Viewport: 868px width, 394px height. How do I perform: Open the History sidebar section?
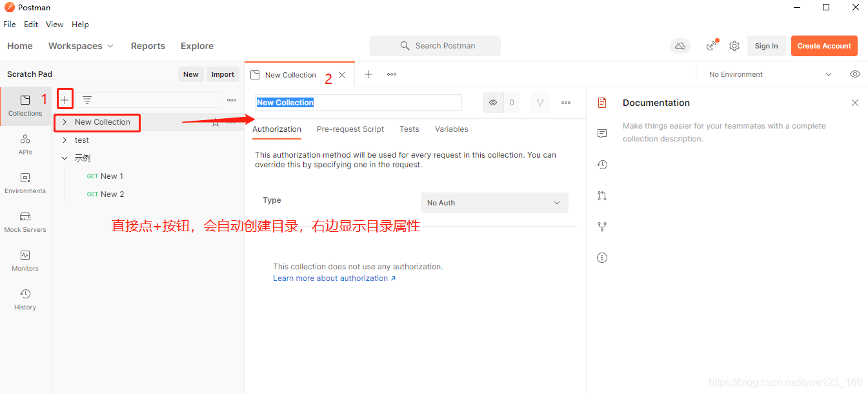click(25, 300)
